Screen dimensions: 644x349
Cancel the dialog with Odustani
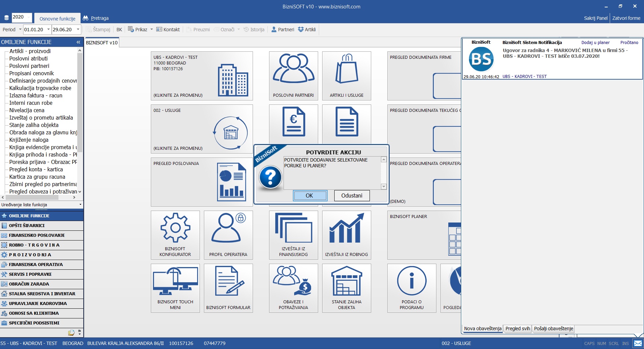pyautogui.click(x=352, y=195)
